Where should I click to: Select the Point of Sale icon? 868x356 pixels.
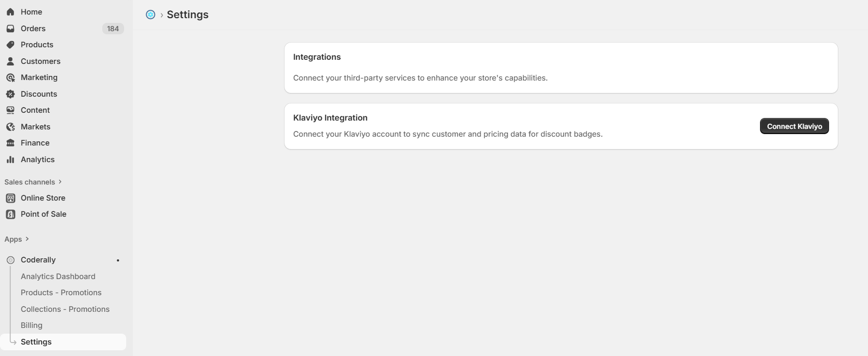(11, 214)
